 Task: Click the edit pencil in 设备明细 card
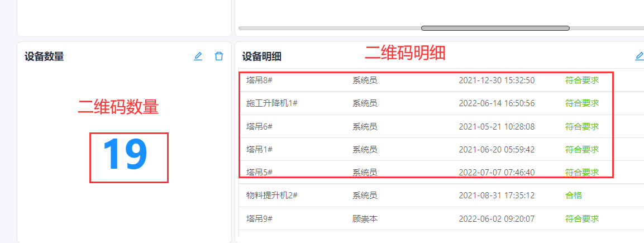[x=639, y=56]
